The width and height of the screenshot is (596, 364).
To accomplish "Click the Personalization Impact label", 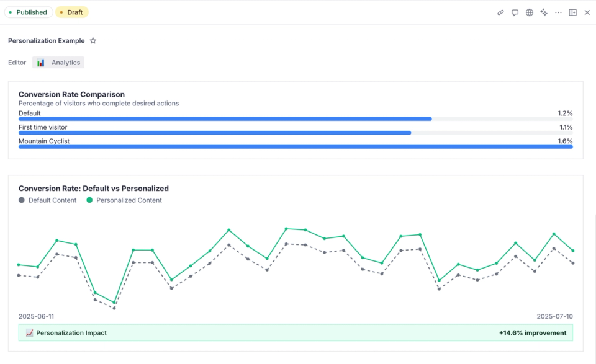I will (x=71, y=333).
